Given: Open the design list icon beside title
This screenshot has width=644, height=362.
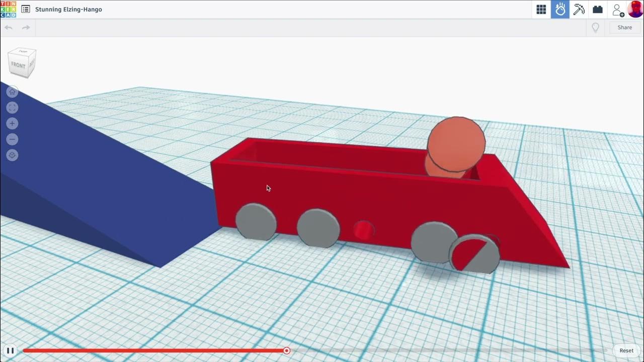Looking at the screenshot, I should point(26,9).
